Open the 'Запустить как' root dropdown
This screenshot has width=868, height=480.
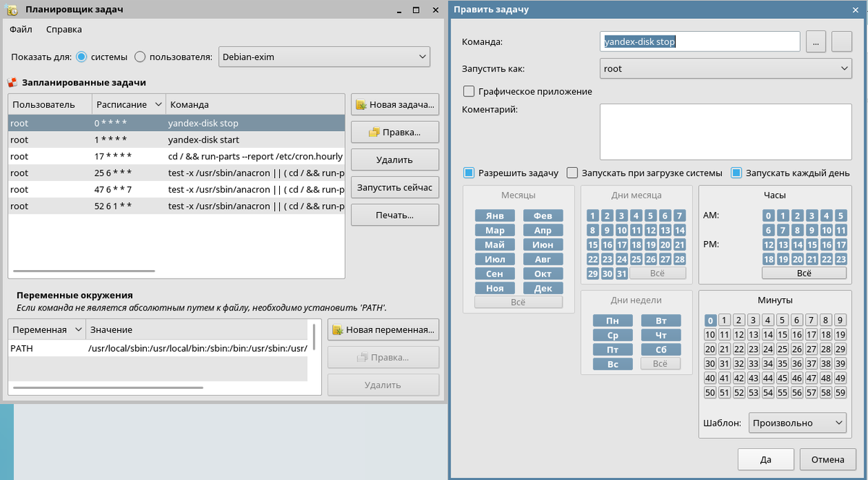[x=726, y=69]
